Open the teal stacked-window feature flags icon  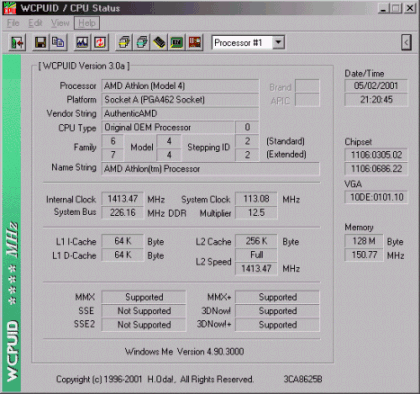point(142,42)
